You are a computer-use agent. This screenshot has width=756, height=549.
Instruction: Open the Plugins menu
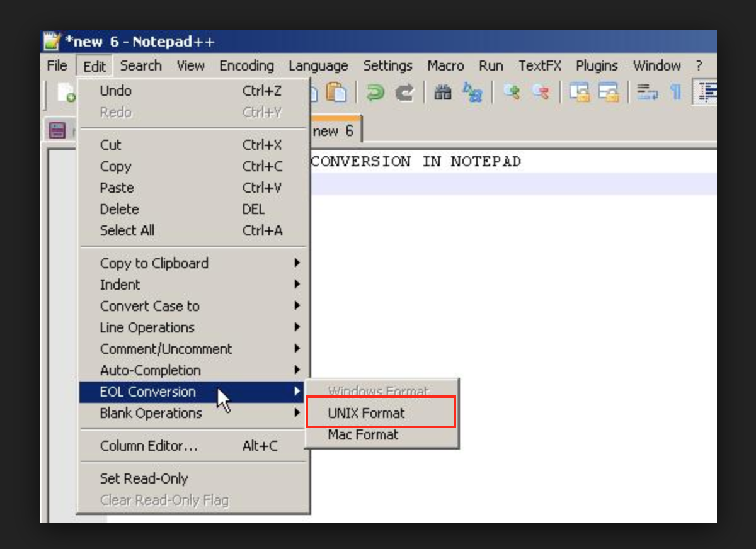(x=597, y=65)
